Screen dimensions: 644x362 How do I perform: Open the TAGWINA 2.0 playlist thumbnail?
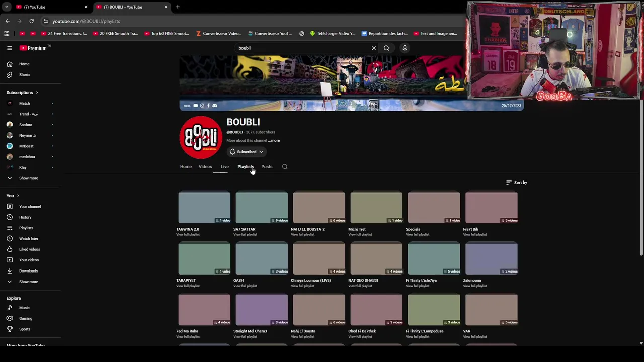pos(204,207)
